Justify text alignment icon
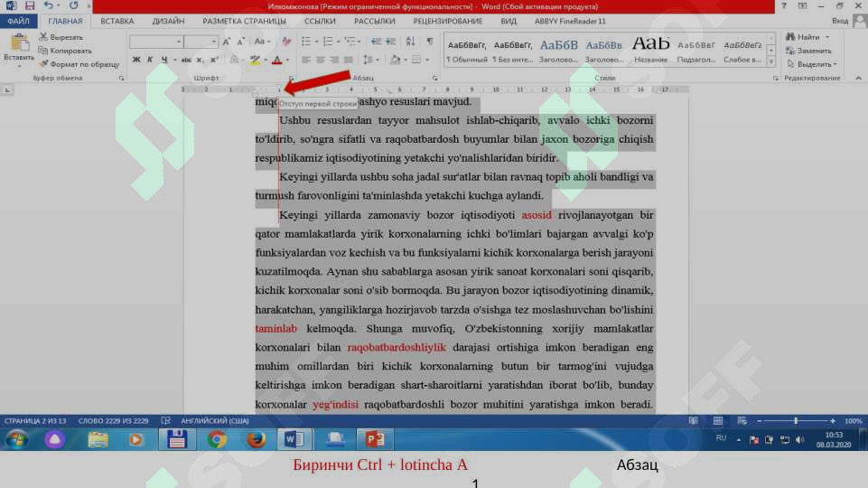 [349, 60]
